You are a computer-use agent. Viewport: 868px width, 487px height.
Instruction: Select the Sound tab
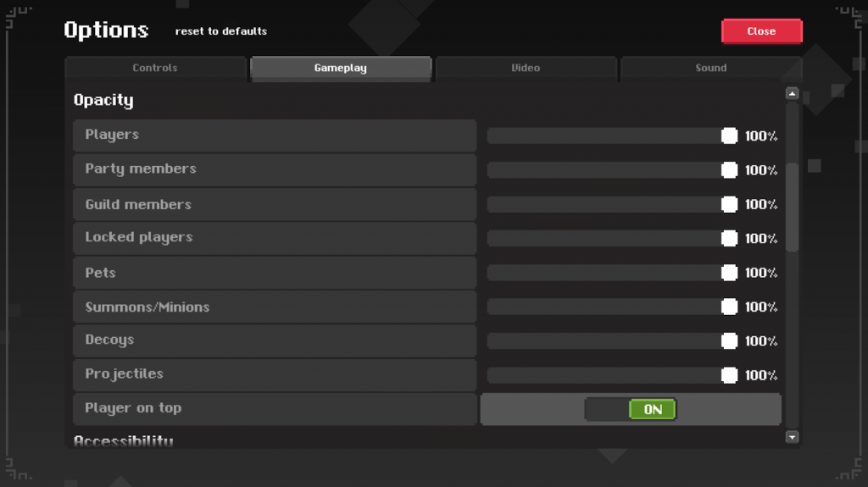(x=710, y=68)
